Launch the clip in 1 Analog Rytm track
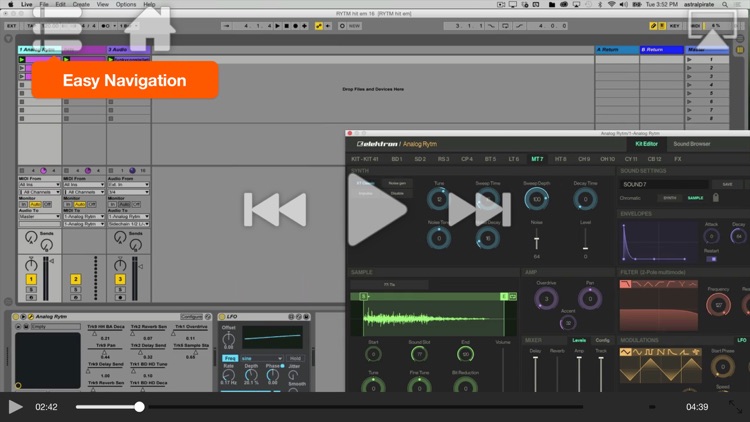 tap(22, 59)
